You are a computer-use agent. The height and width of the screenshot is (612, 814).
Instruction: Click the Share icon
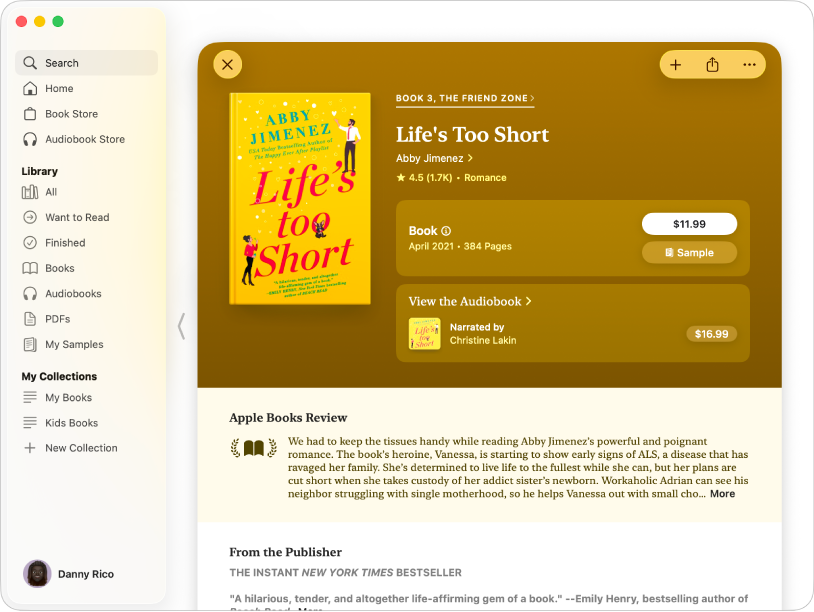point(712,65)
